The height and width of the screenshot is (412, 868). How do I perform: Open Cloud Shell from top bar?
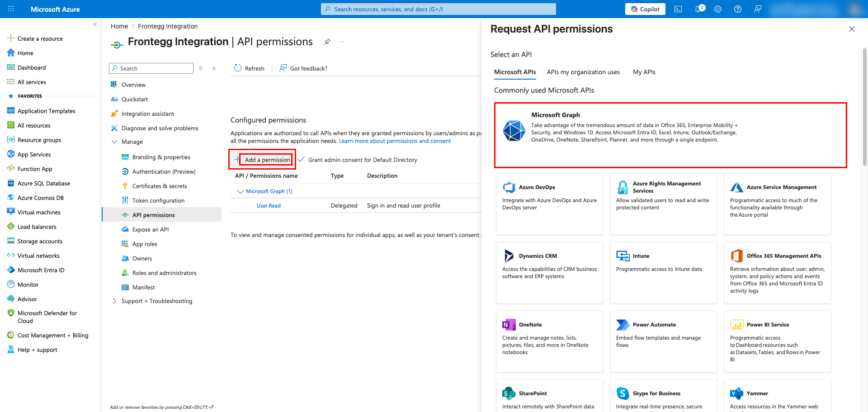pyautogui.click(x=678, y=9)
